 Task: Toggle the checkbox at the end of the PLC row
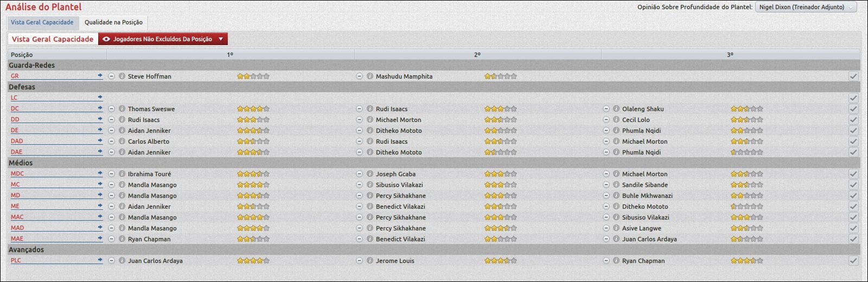[853, 261]
